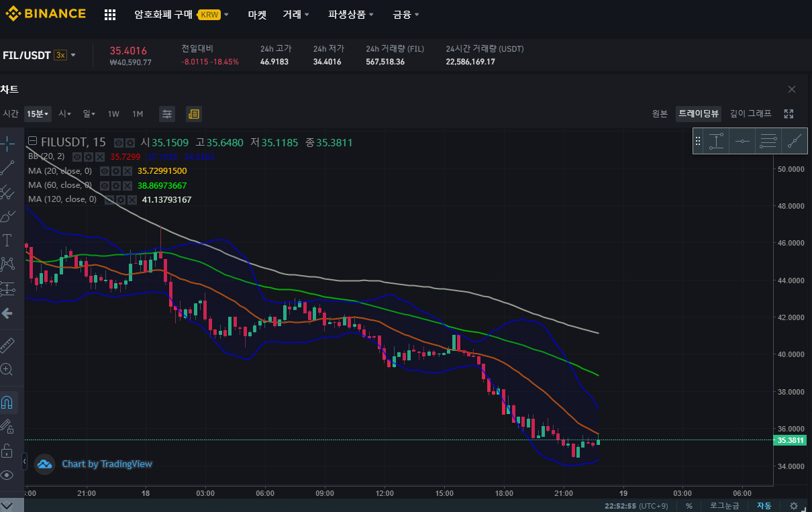Hide the MA (20, close, 0) indicator

tap(105, 171)
